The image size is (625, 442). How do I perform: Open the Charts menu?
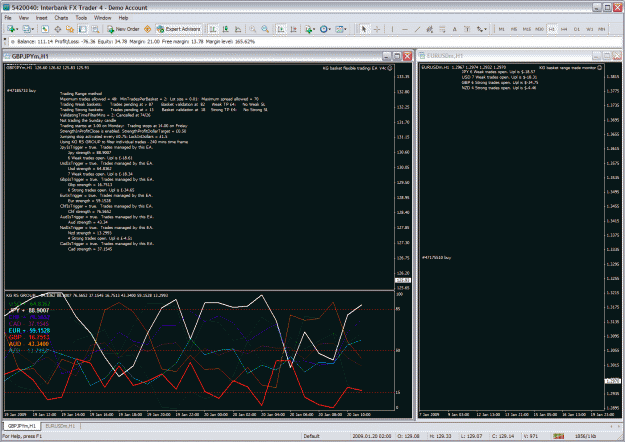coord(61,18)
